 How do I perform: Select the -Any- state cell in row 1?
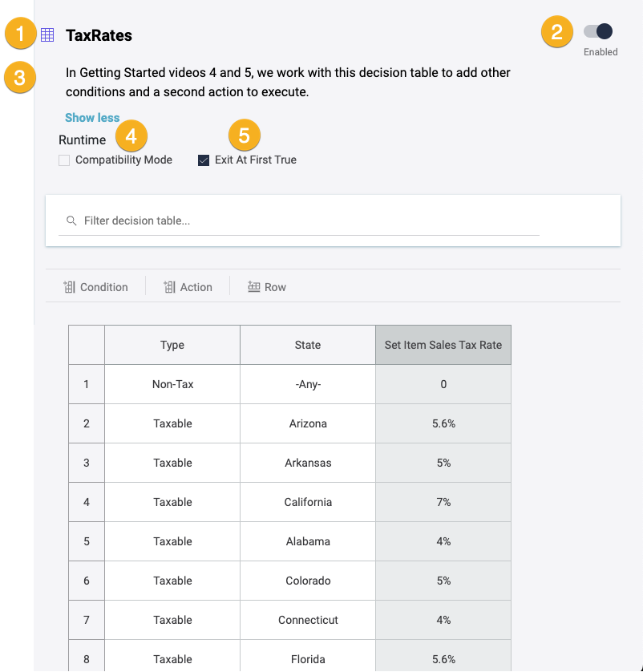[x=308, y=384]
